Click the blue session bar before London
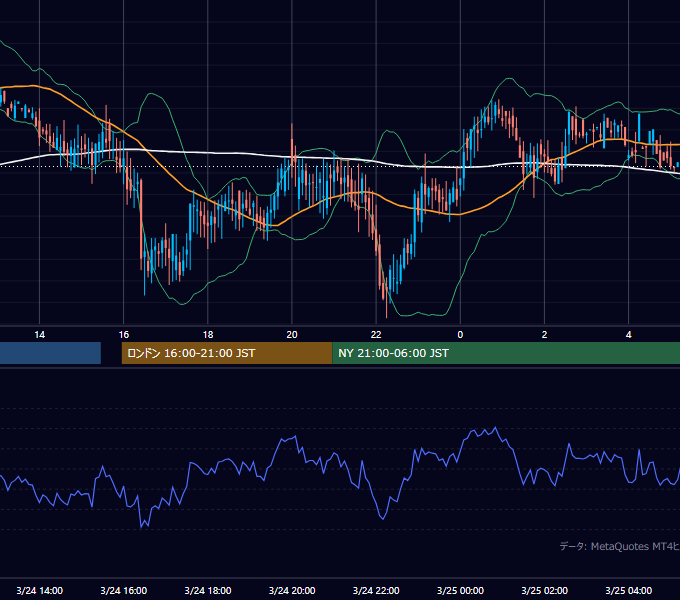This screenshot has height=600, width=680. click(x=50, y=353)
